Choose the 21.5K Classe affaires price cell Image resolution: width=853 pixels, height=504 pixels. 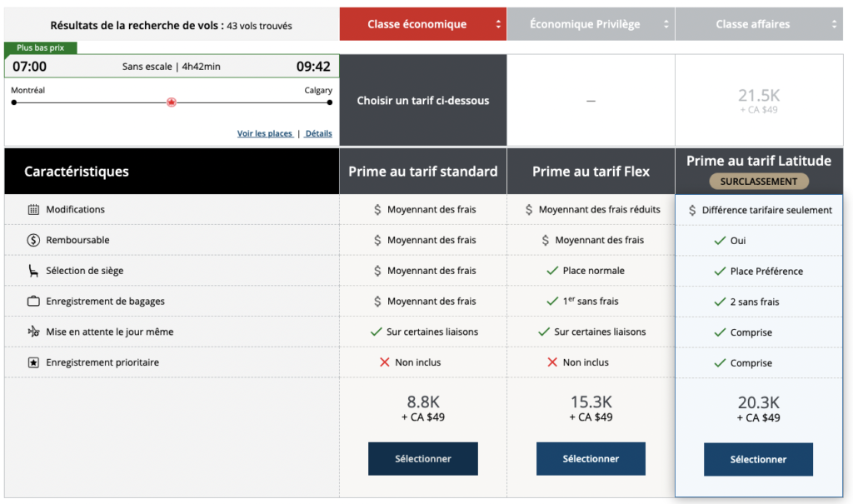(x=758, y=101)
